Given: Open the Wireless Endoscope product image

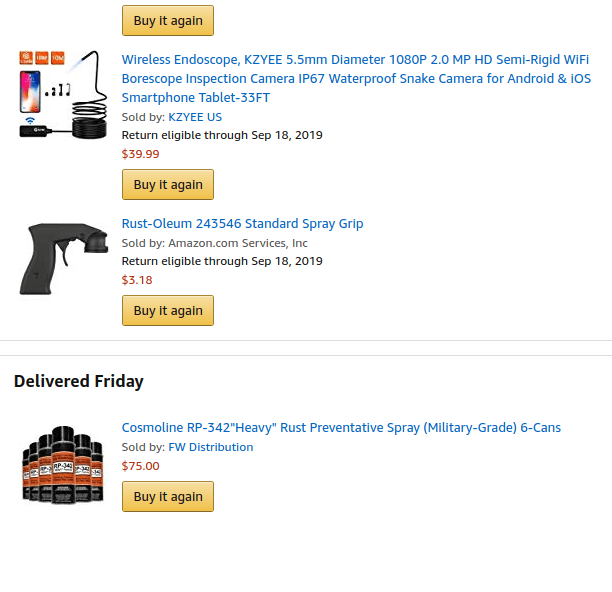Looking at the screenshot, I should tap(61, 95).
